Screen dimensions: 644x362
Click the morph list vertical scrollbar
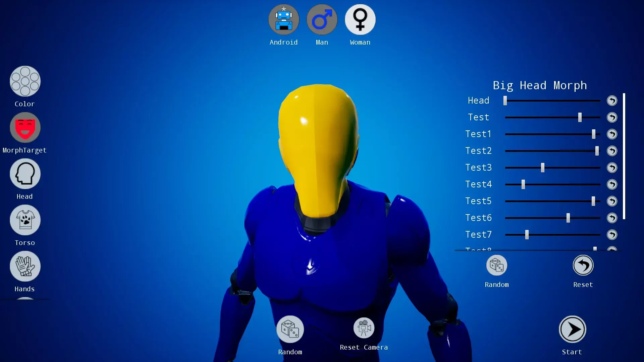point(624,156)
